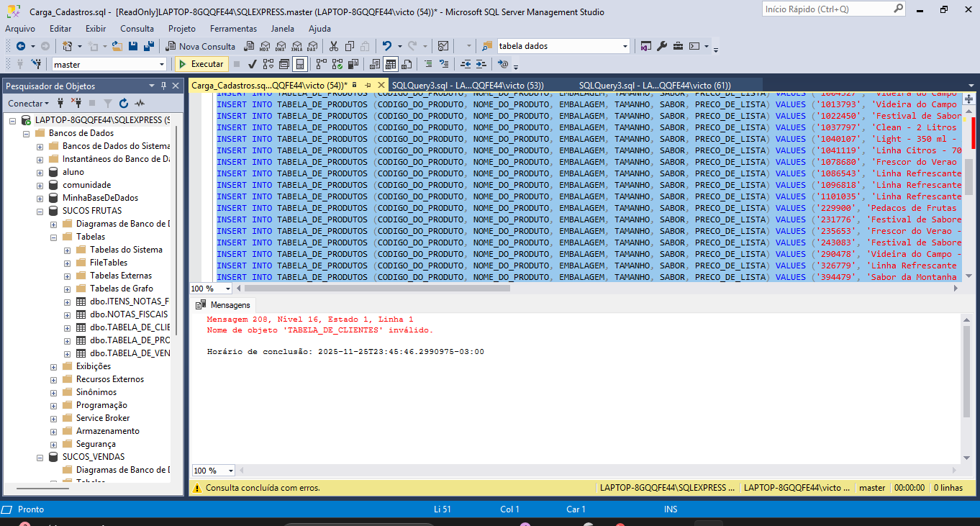Click the Cut scissors icon
The width and height of the screenshot is (980, 526).
pyautogui.click(x=333, y=46)
